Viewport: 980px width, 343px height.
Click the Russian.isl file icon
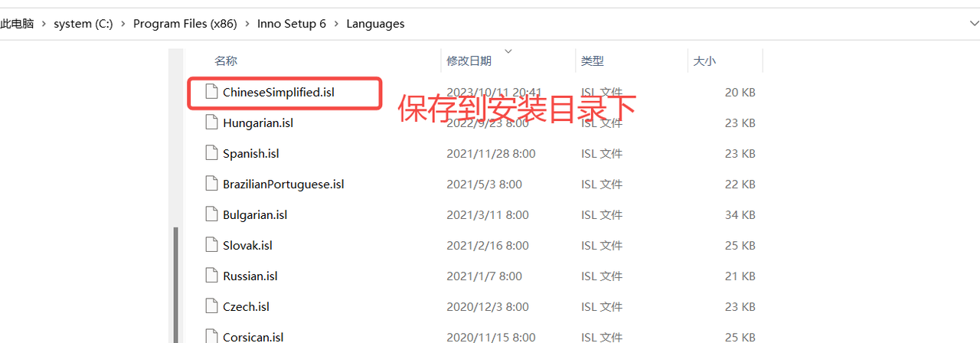tap(211, 276)
